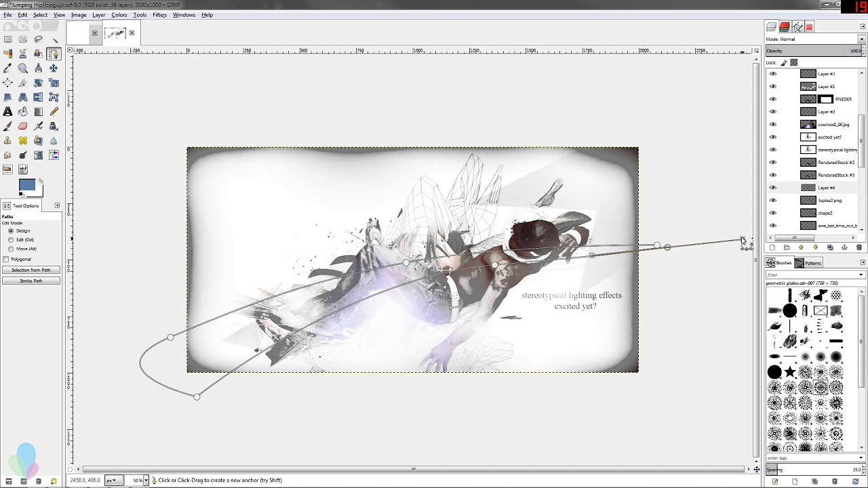Viewport: 868px width, 488px height.
Task: Open the Brushes dock configuration menu
Action: click(x=863, y=262)
